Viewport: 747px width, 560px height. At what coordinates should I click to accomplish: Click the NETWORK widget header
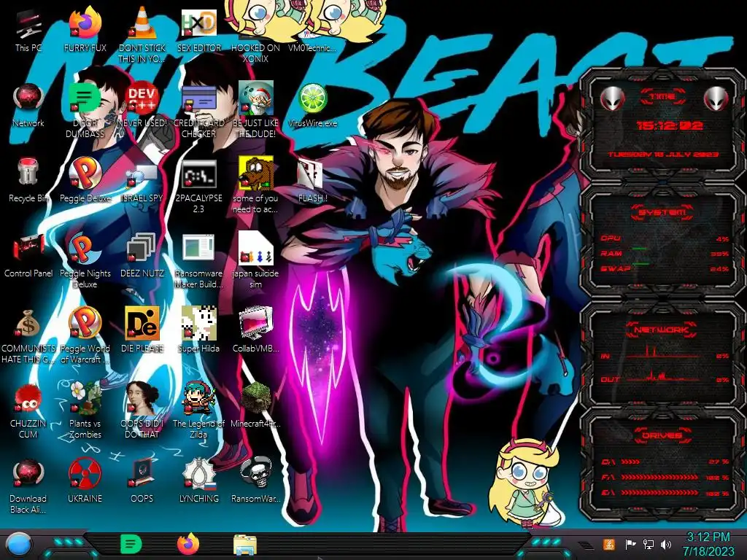662,330
